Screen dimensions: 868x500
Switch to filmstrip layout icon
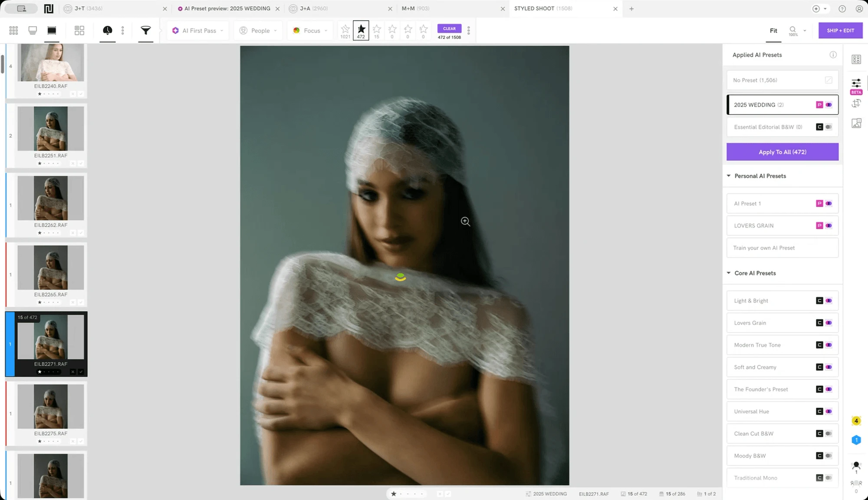pos(52,30)
